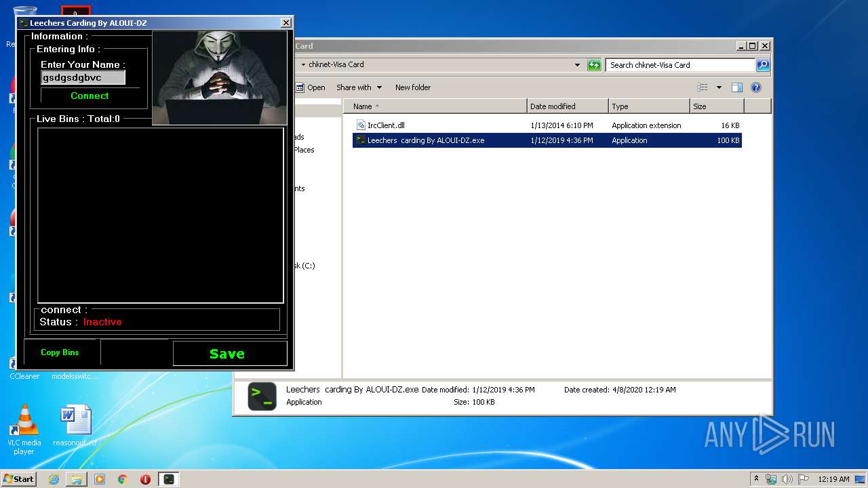
Task: Sort files by Date modified column header
Action: 568,106
